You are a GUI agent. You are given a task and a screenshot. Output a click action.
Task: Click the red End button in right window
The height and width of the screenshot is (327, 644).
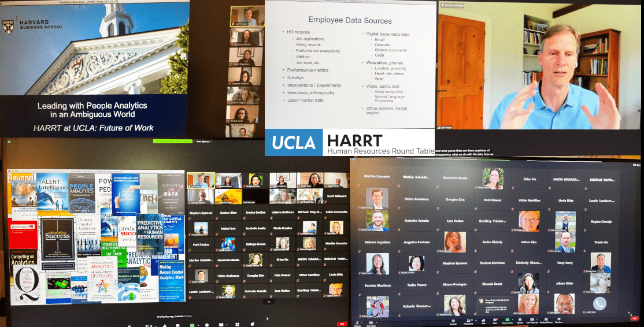pos(634,318)
